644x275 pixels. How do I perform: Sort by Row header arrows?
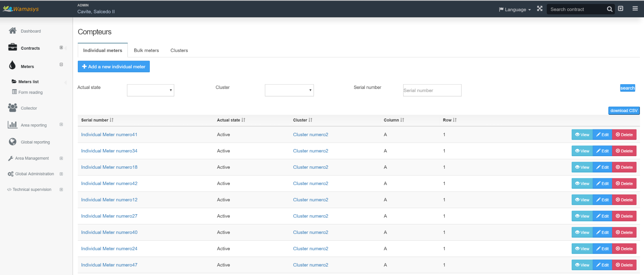point(455,120)
